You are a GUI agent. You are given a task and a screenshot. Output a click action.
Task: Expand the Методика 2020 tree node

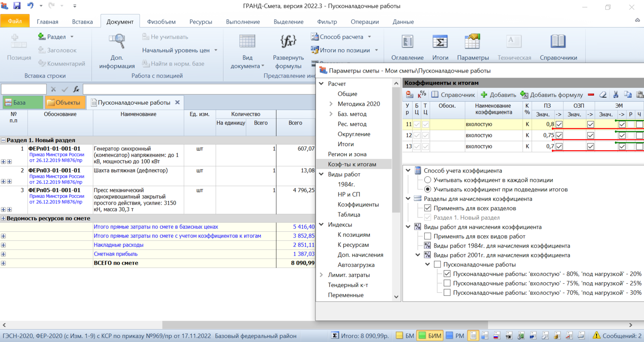(x=331, y=104)
